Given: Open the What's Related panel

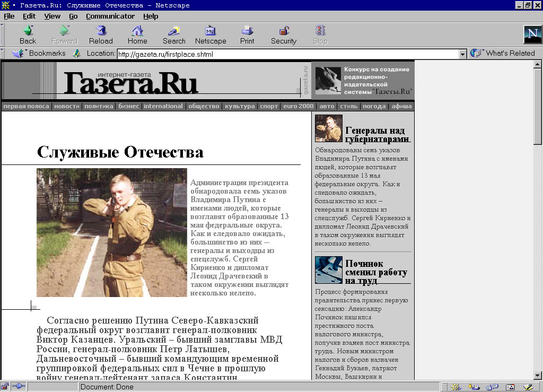Looking at the screenshot, I should [503, 54].
